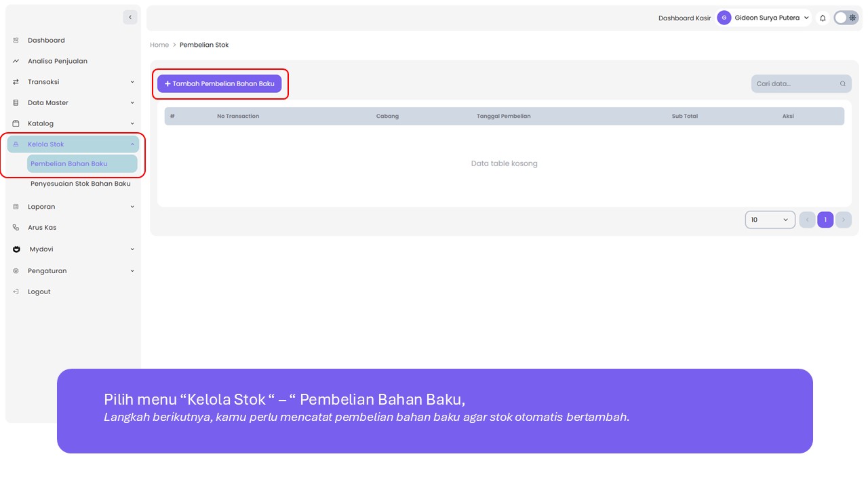Viewport: 868px width, 488px height.
Task: Click the Mydovi logo icon
Action: click(16, 249)
